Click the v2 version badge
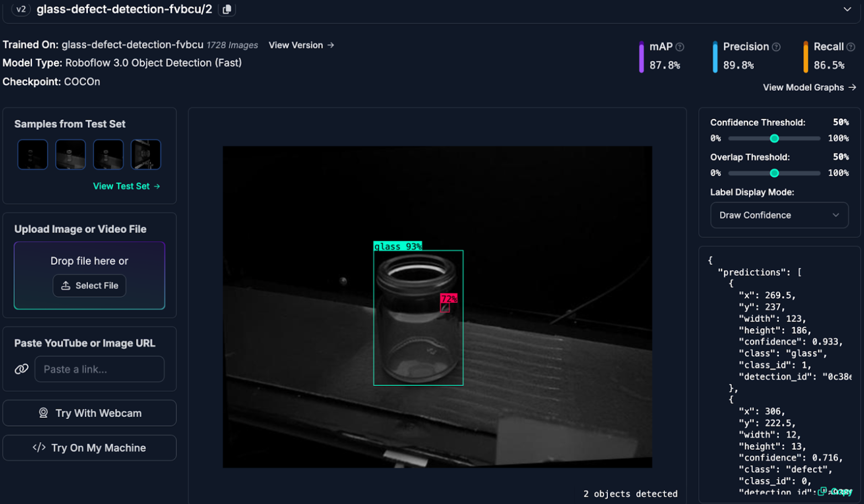The image size is (864, 504). point(20,9)
